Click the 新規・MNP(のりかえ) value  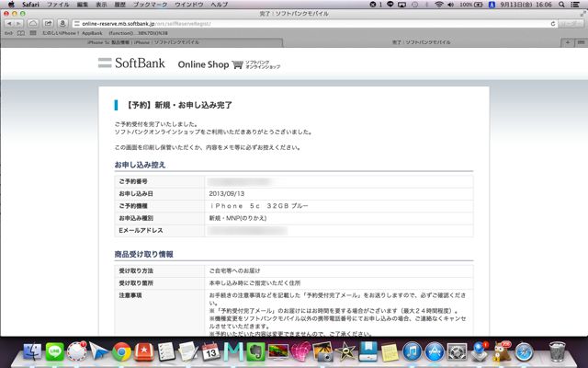pos(238,218)
